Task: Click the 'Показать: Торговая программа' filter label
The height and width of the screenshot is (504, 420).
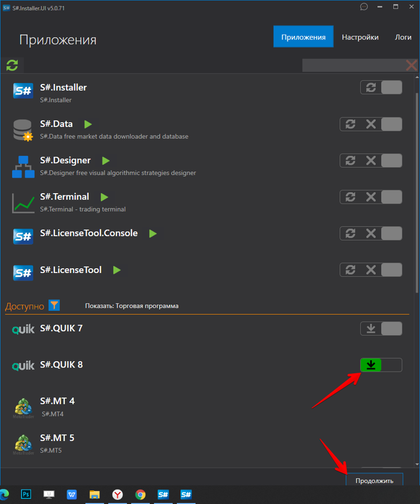Action: (132, 306)
